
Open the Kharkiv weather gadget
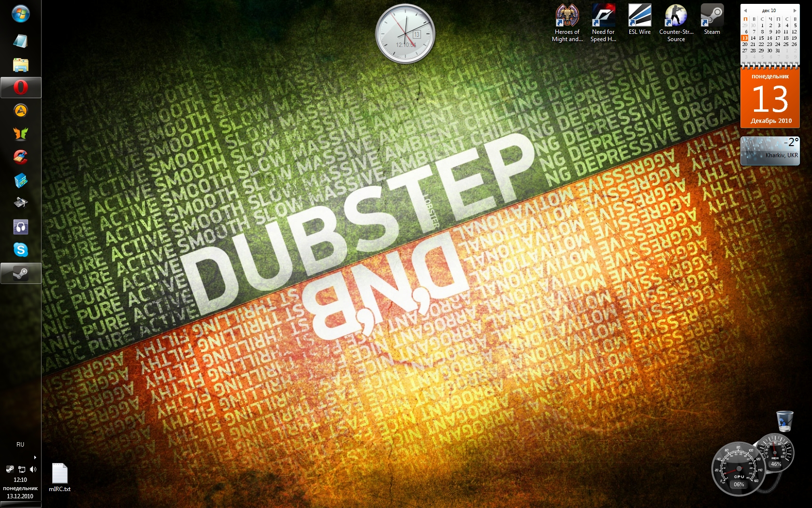770,150
